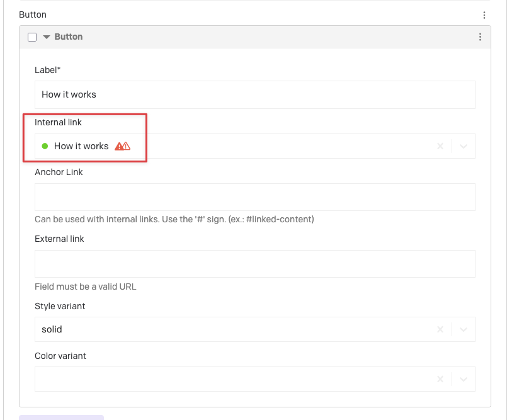Image resolution: width=507 pixels, height=420 pixels.
Task: Open the Internal link dropdown chevron
Action: tap(464, 146)
